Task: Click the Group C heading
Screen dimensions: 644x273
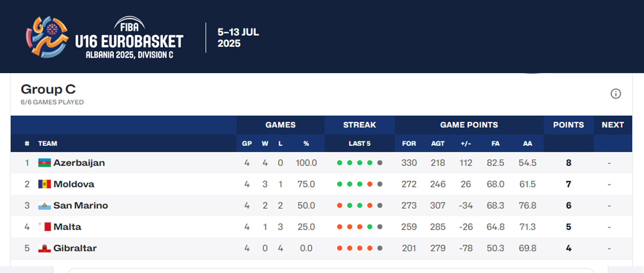Action: [48, 89]
